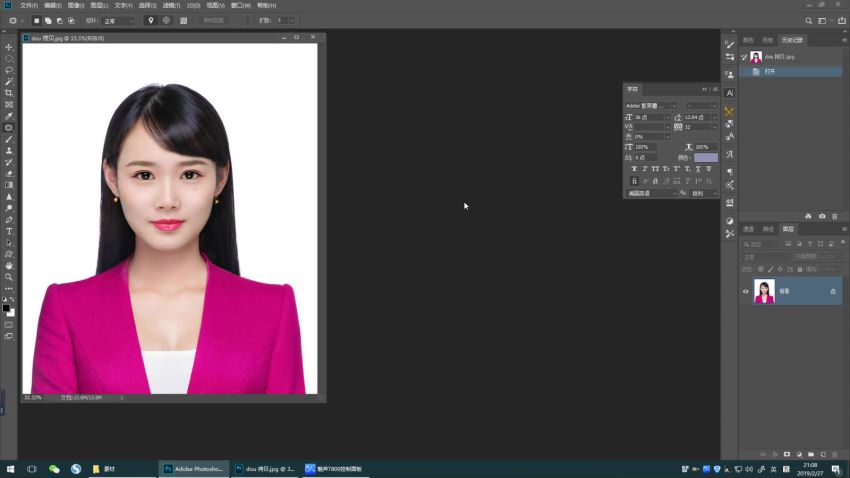Screen dimensions: 850x478
Task: Open the Image menu
Action: point(76,5)
